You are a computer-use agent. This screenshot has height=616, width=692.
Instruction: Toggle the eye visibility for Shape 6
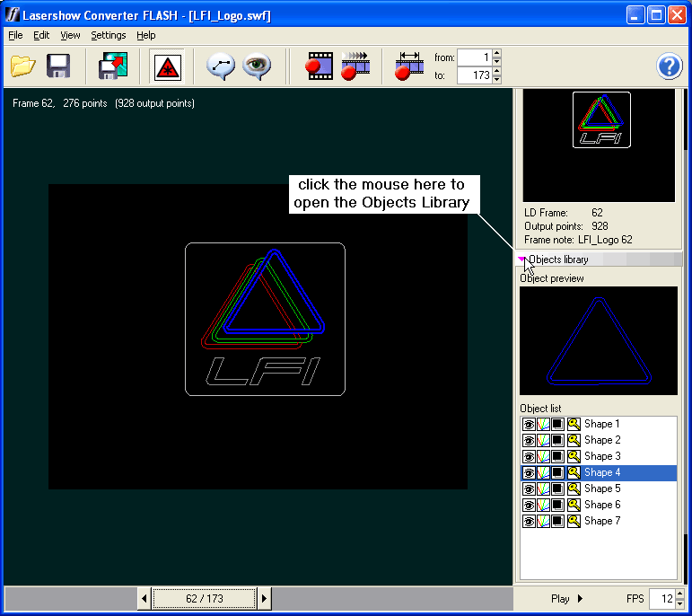point(529,505)
